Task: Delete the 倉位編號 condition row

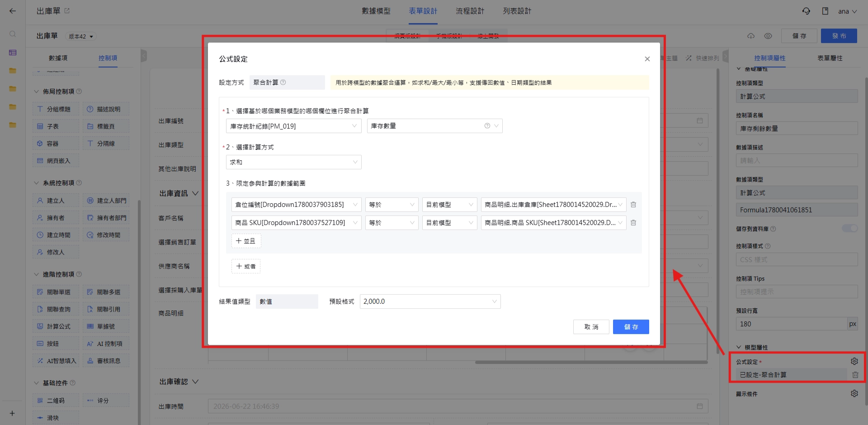Action: 633,205
